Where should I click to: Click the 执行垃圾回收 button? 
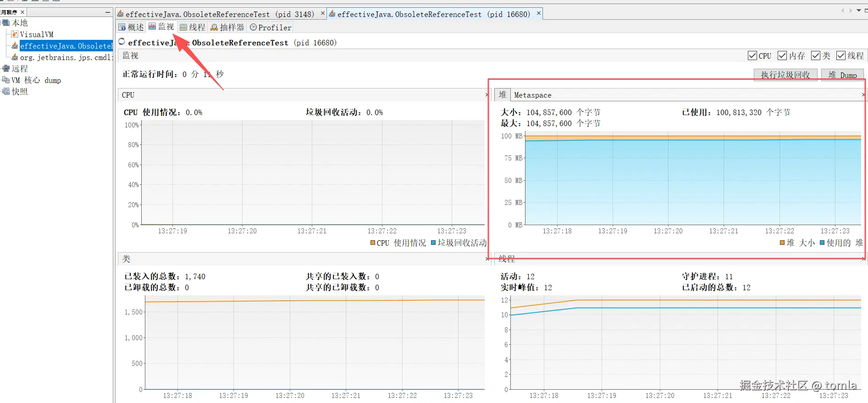(785, 75)
